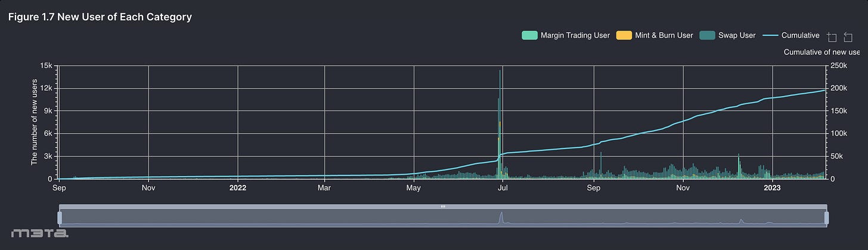This screenshot has width=868, height=250.
Task: Click the 'Nov' label before 2022
Action: point(148,189)
